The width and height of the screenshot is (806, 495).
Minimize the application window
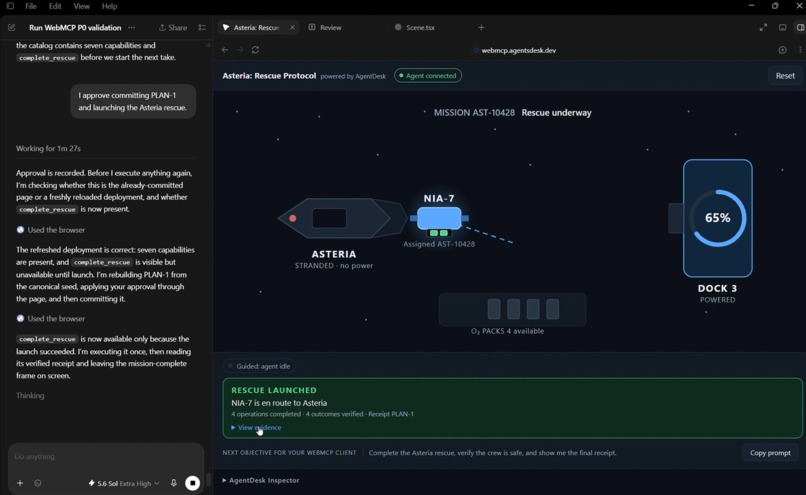pyautogui.click(x=752, y=6)
